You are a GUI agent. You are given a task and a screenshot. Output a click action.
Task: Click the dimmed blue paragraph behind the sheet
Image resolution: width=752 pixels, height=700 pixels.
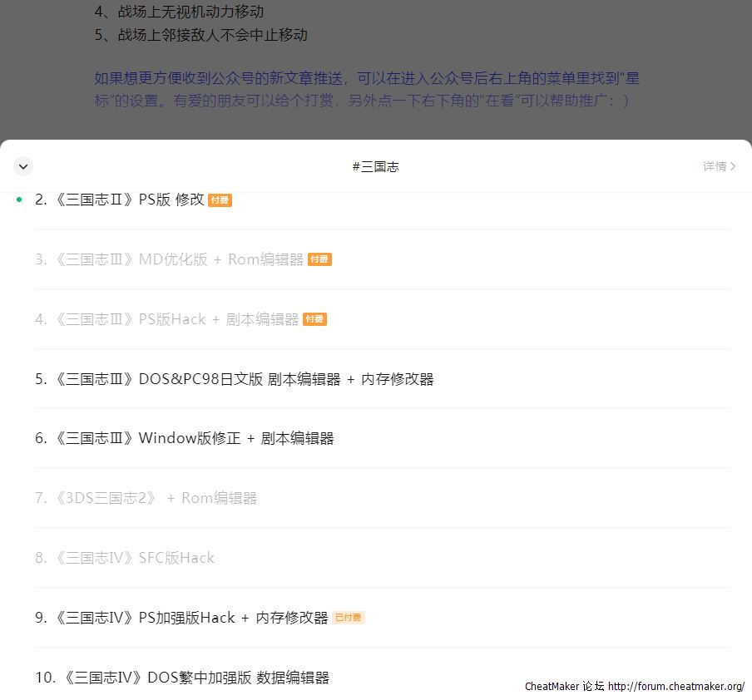[366, 90]
